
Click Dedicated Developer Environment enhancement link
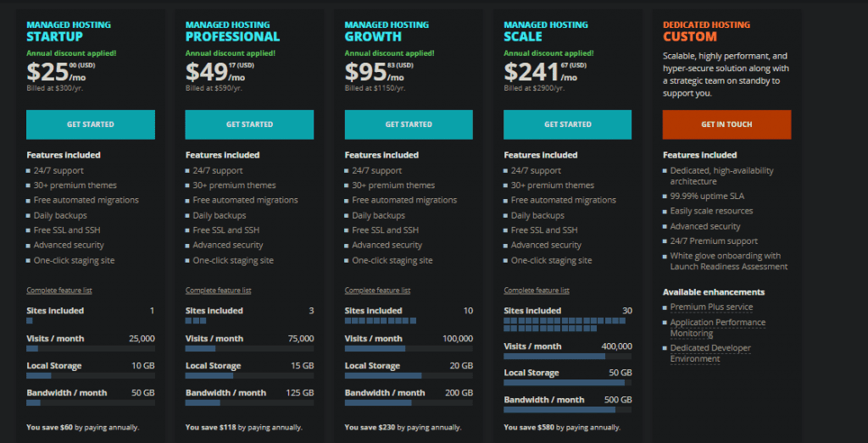710,353
